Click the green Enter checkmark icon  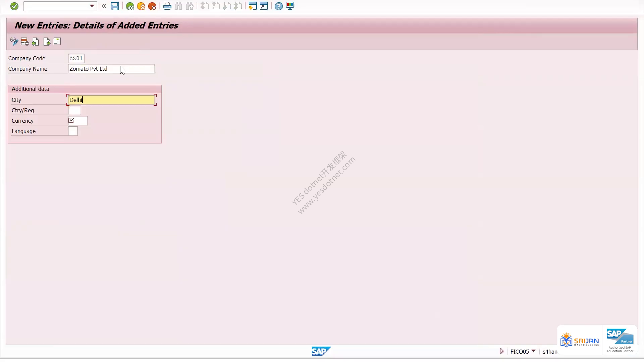14,6
